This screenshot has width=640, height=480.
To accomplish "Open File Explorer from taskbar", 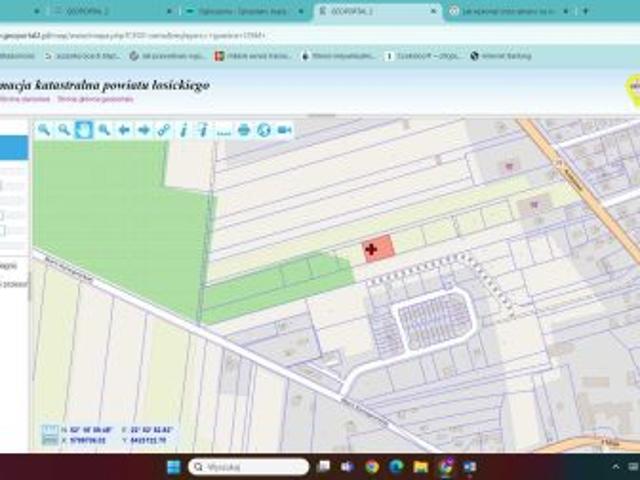I will pyautogui.click(x=420, y=467).
